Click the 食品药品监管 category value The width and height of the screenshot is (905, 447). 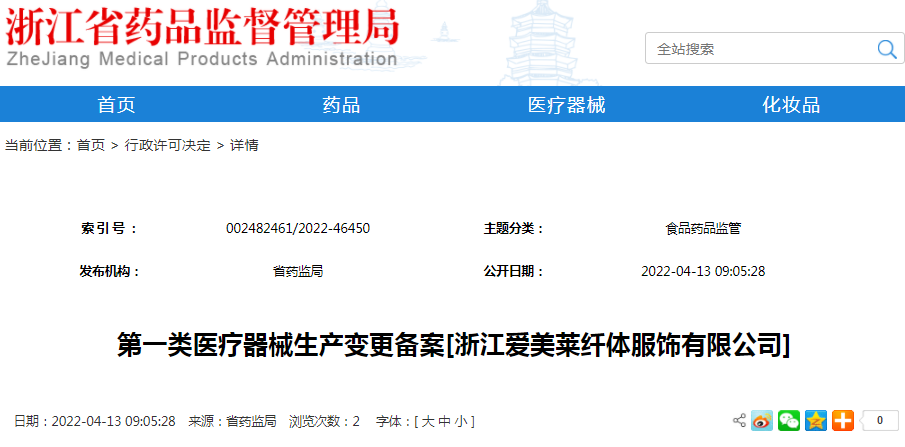tap(703, 229)
